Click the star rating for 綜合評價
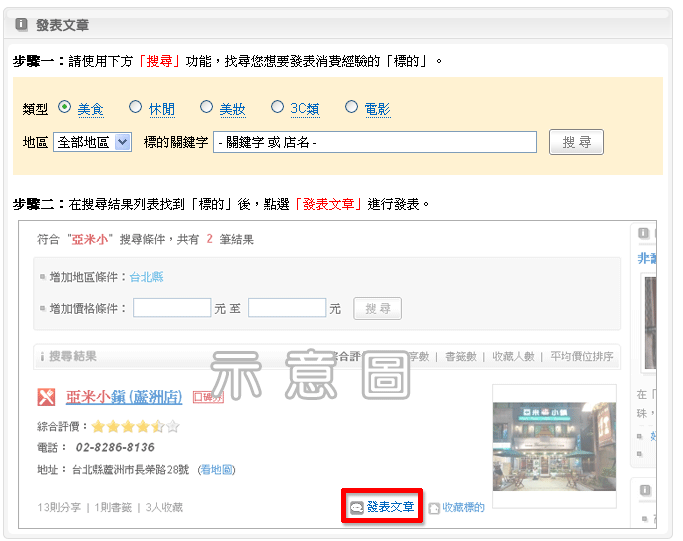This screenshot has width=683, height=541. 135,426
